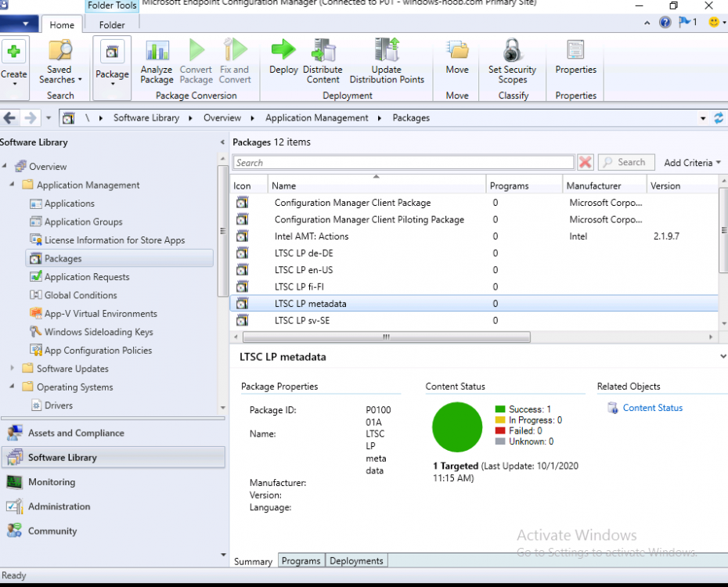Click the Move folder icon
728x587 pixels.
point(457,50)
